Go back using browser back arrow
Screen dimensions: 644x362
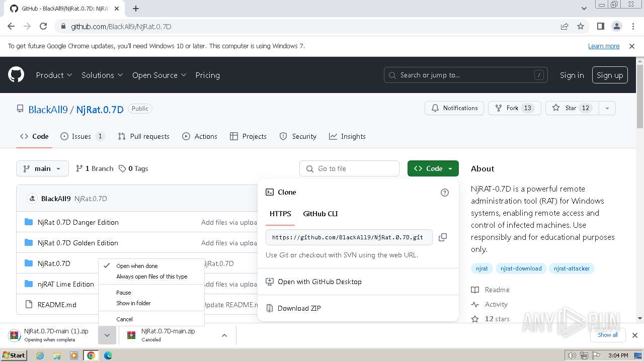11,26
